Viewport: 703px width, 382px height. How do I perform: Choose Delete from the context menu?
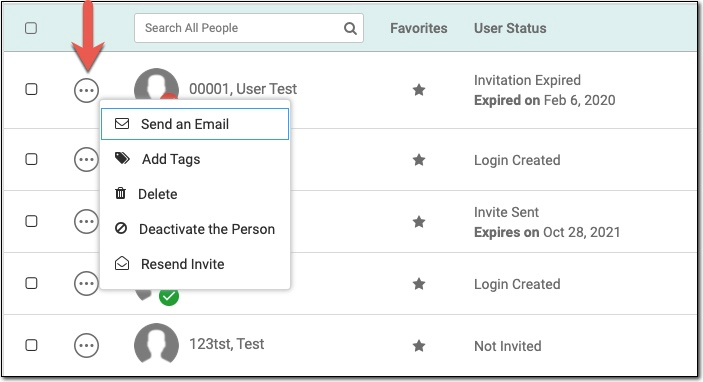[195, 194]
